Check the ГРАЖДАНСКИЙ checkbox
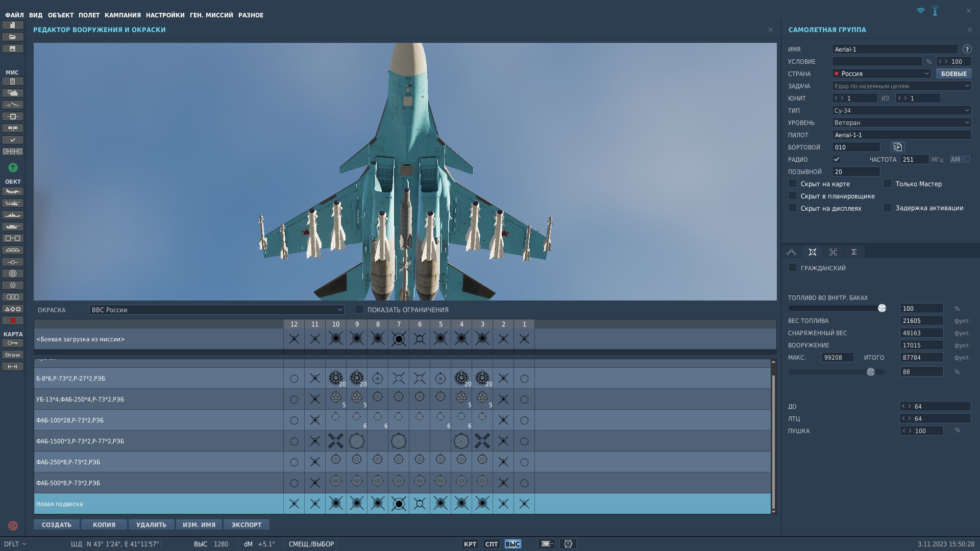The height and width of the screenshot is (551, 980). [793, 268]
